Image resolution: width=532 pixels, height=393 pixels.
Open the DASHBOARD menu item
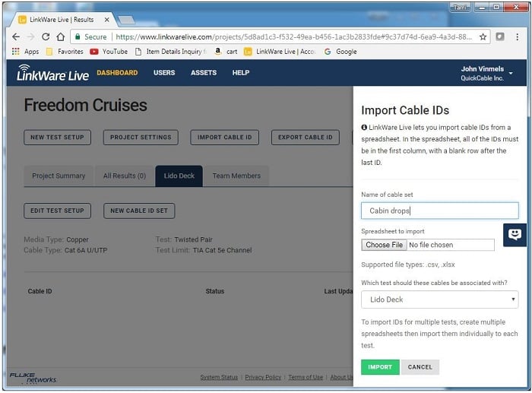(x=117, y=73)
